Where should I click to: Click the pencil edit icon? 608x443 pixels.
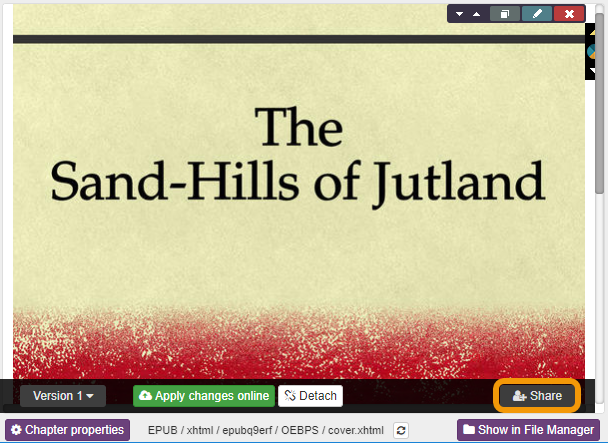(x=537, y=14)
